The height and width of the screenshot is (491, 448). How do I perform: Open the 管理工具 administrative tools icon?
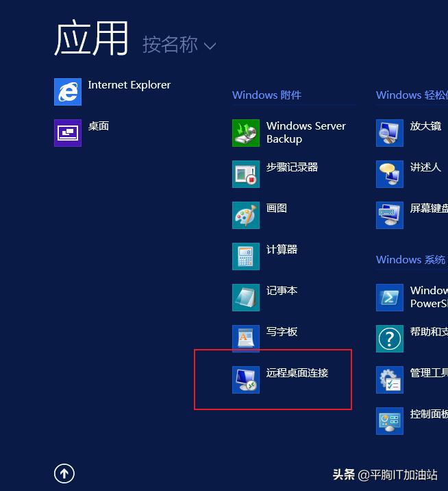tap(390, 379)
